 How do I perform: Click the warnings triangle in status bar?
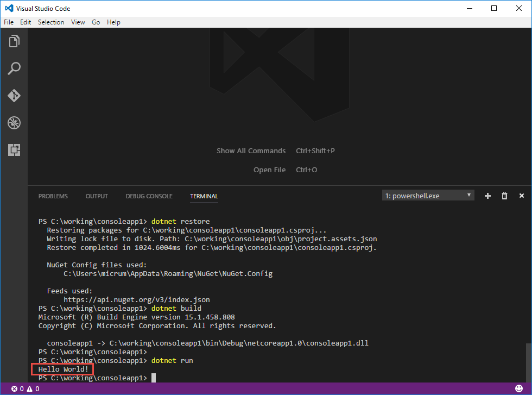[x=30, y=388]
